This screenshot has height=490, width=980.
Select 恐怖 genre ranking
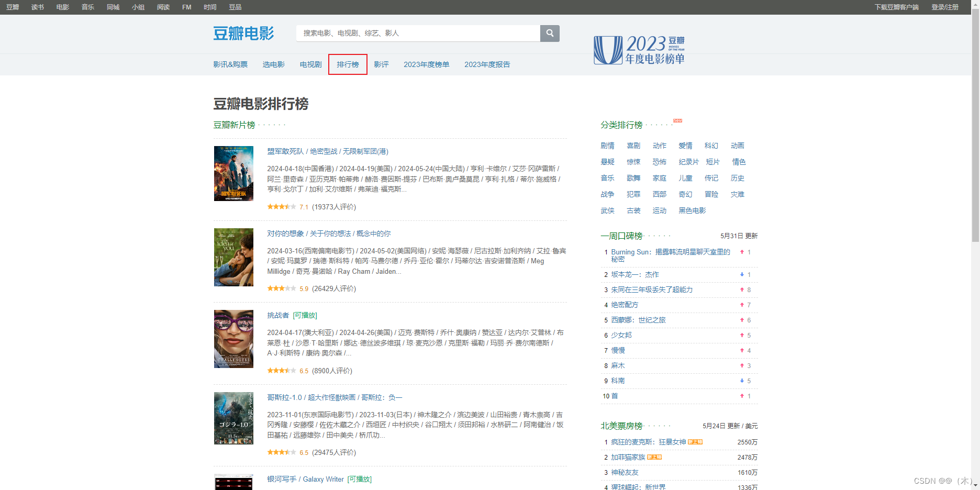(x=660, y=162)
